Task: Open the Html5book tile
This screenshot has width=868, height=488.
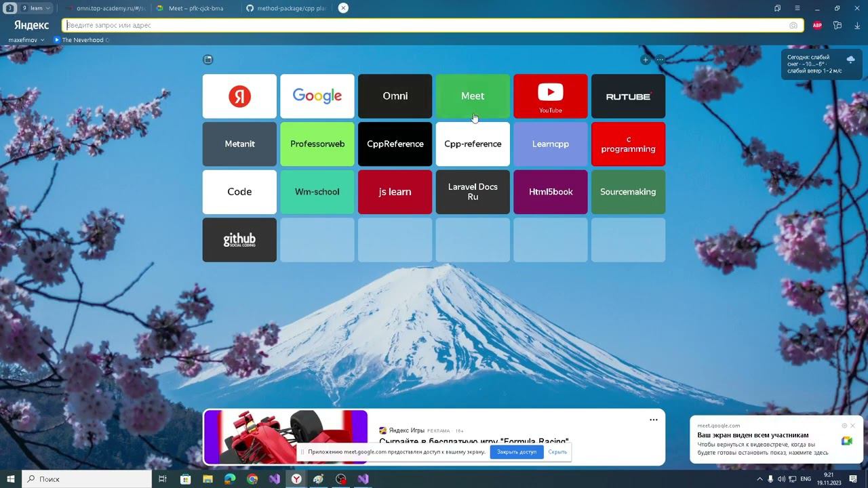Action: (x=550, y=192)
